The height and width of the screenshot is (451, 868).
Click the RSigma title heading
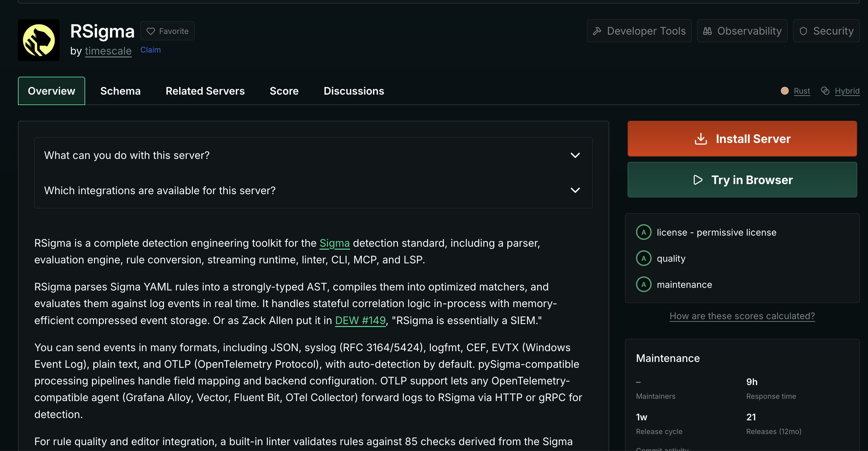[102, 31]
